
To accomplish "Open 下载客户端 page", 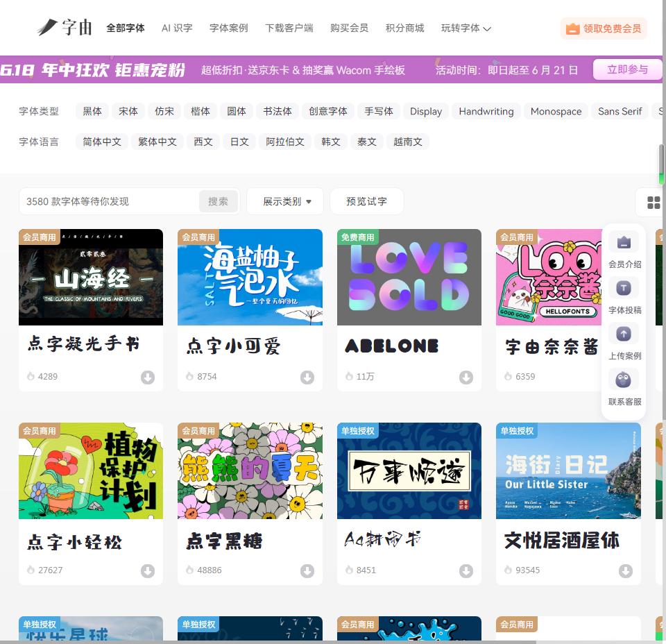I will [x=289, y=28].
